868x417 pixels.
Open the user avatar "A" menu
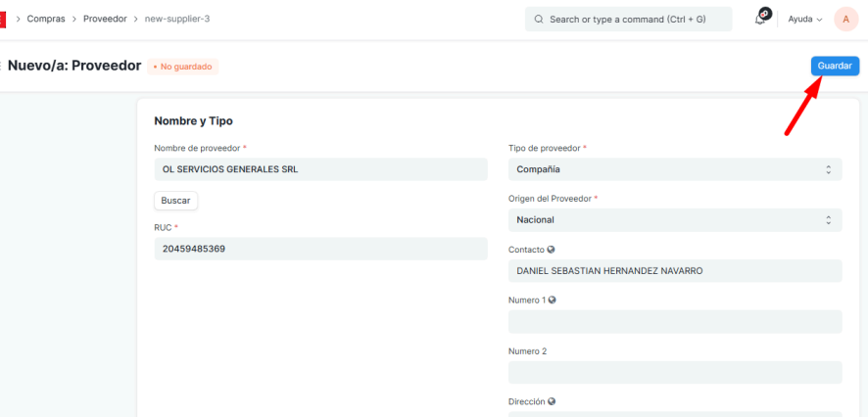pyautogui.click(x=845, y=19)
